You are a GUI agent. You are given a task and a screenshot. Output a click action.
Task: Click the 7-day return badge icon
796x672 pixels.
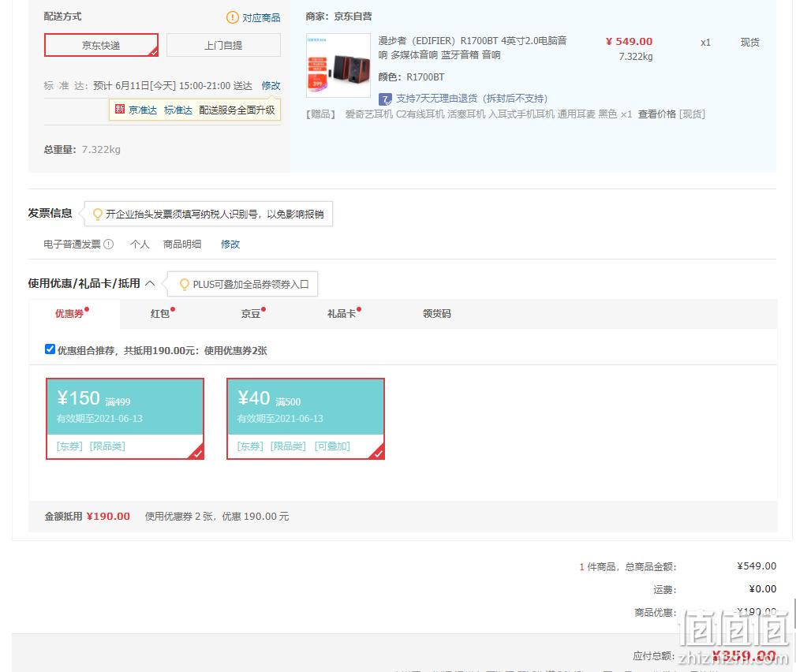[x=385, y=99]
